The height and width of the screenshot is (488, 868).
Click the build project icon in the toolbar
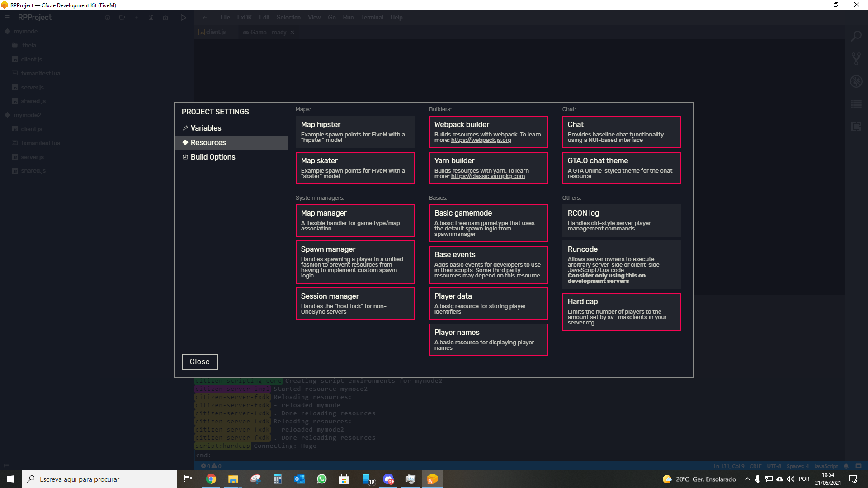coord(165,18)
